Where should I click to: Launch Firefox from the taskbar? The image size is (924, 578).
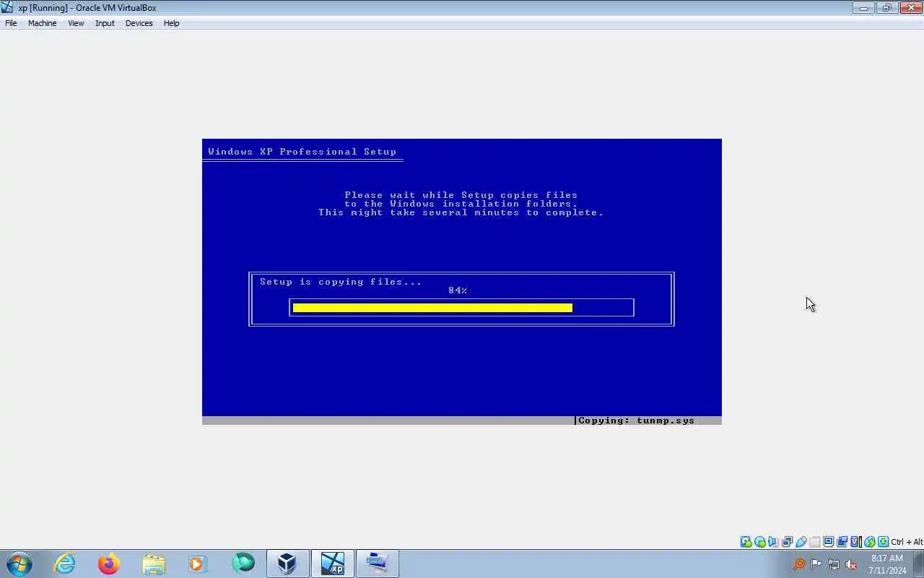click(x=109, y=564)
